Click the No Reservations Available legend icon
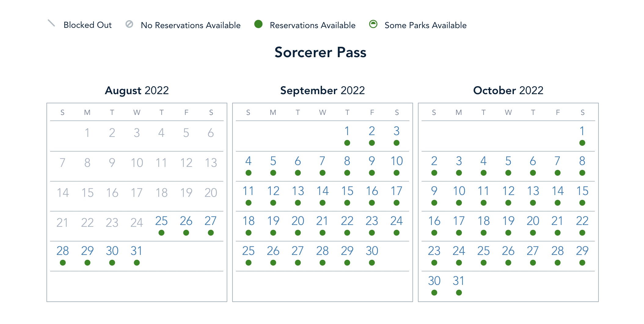Screen dimensions: 644x324 (x=129, y=24)
